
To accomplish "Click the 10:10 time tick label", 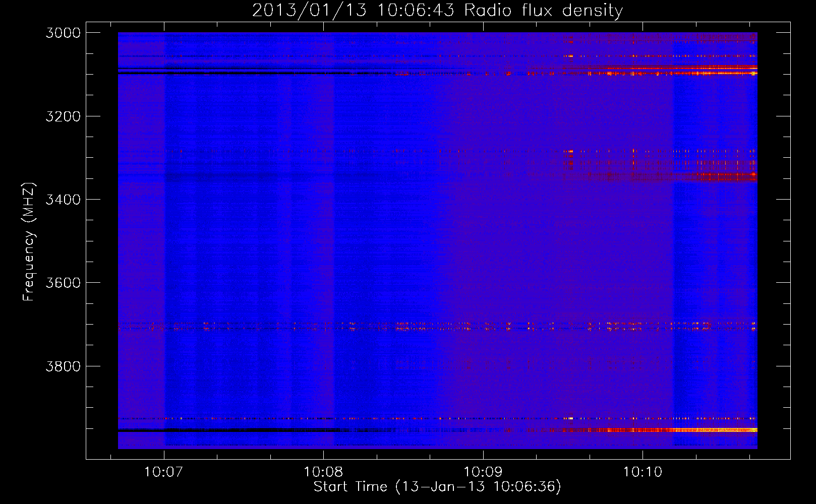I will [643, 472].
